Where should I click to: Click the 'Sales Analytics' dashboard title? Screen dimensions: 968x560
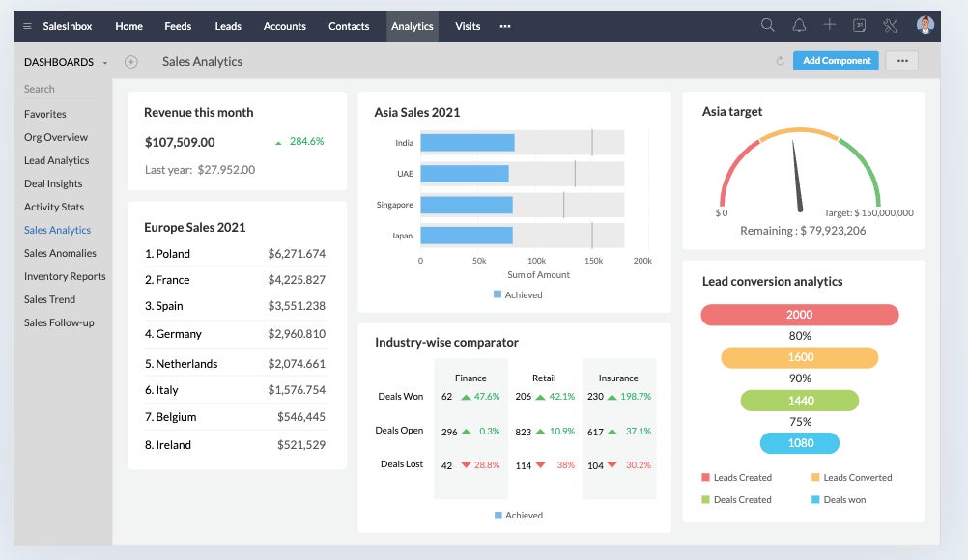pos(202,61)
